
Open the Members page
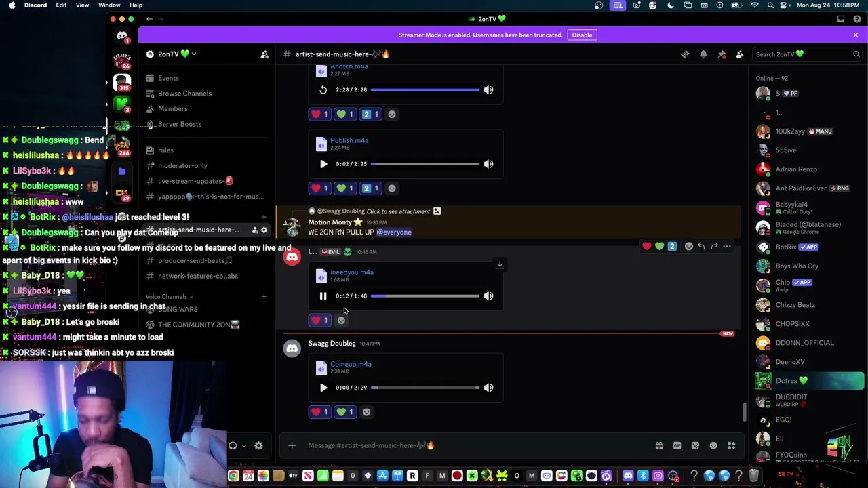pyautogui.click(x=206, y=109)
